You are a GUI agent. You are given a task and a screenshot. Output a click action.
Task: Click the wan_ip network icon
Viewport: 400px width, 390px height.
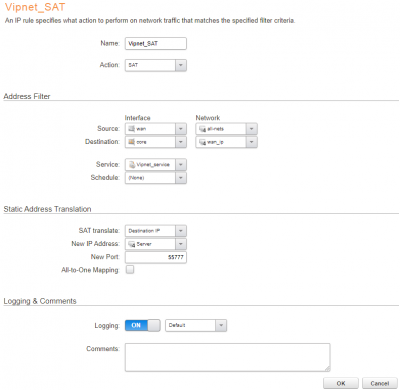click(x=202, y=142)
